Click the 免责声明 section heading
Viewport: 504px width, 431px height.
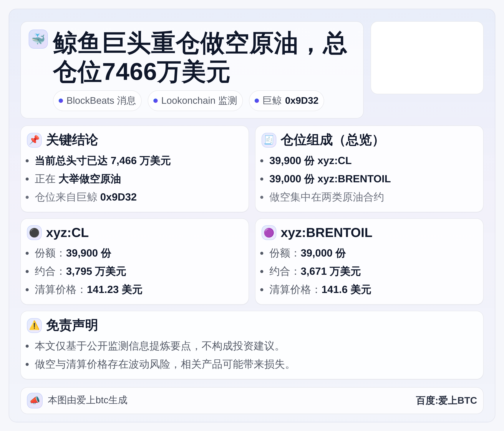click(x=72, y=326)
